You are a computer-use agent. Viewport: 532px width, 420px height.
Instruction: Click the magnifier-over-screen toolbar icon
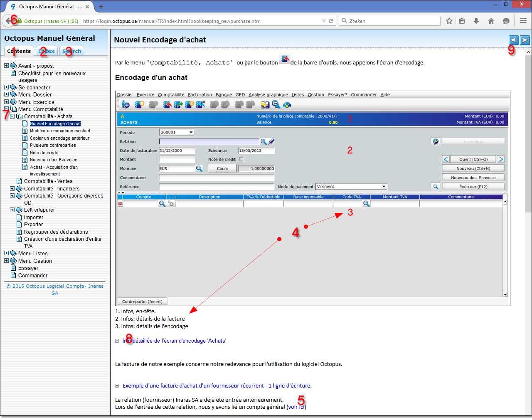pyautogui.click(x=276, y=104)
